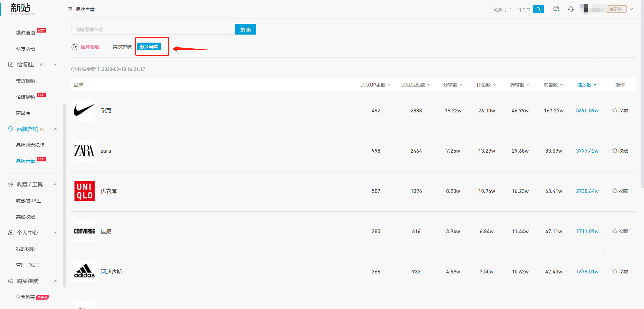Click the 搜索 button
The width and height of the screenshot is (644, 309).
(x=246, y=29)
